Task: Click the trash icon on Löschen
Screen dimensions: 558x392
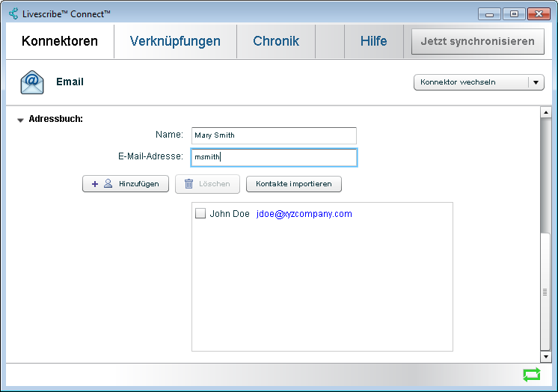Action: 188,184
